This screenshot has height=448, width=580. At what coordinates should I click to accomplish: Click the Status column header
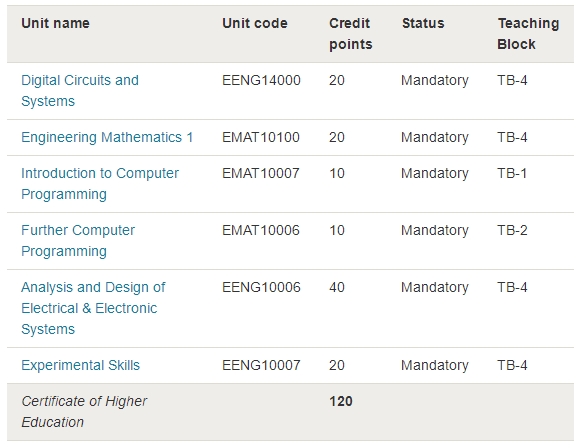point(423,23)
